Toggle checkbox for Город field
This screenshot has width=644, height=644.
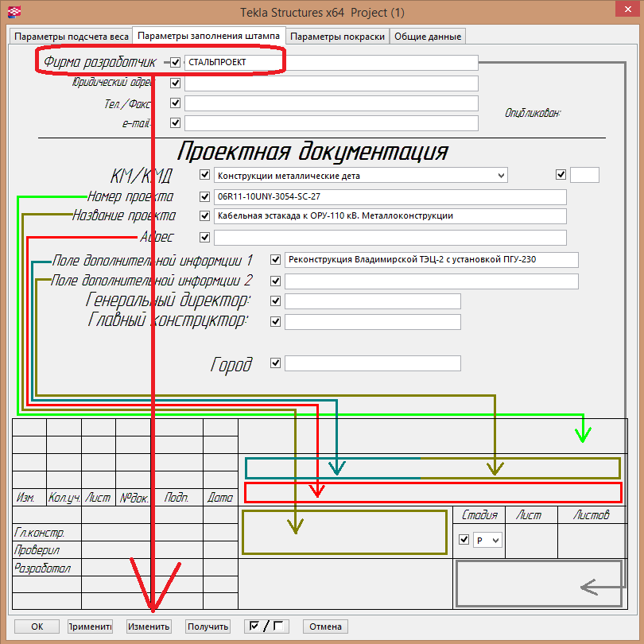click(276, 363)
